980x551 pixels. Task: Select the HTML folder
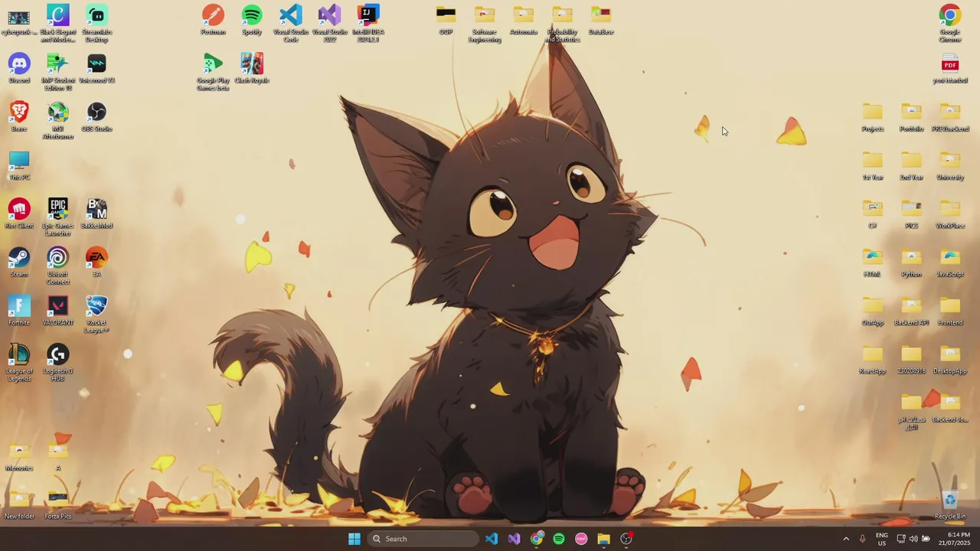pyautogui.click(x=873, y=262)
